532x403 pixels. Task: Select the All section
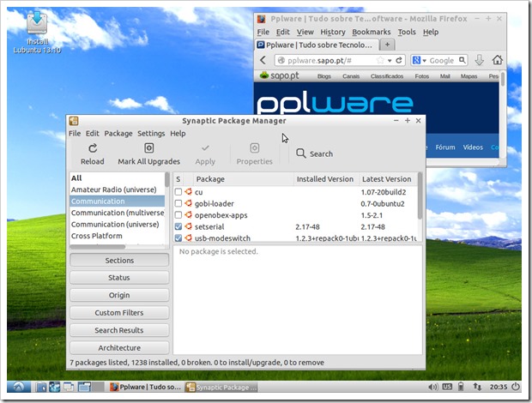coord(117,178)
